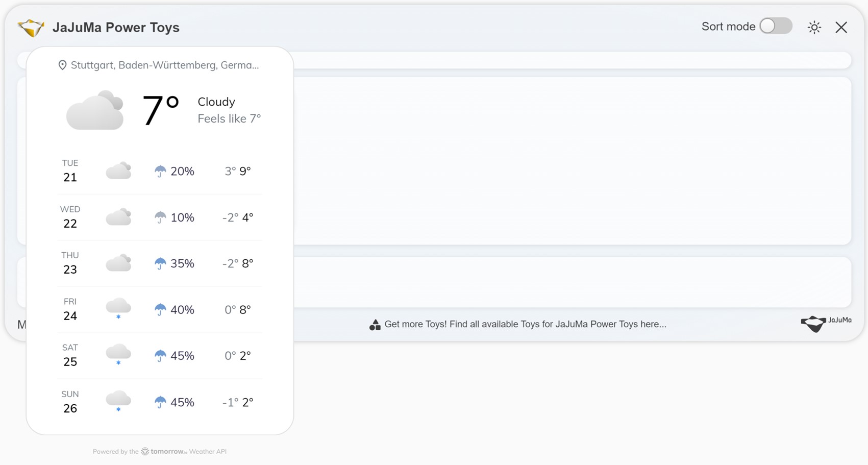Click the JaJuMa Power Toys header logo
Screen dimensions: 868x465
(31, 28)
